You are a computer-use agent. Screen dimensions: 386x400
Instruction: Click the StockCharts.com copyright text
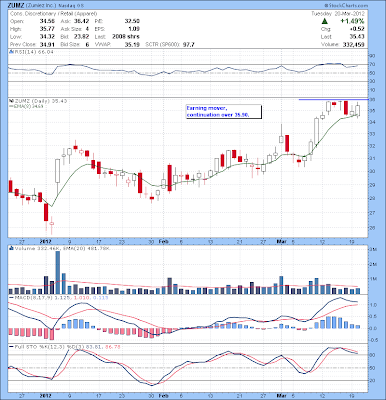click(x=346, y=6)
